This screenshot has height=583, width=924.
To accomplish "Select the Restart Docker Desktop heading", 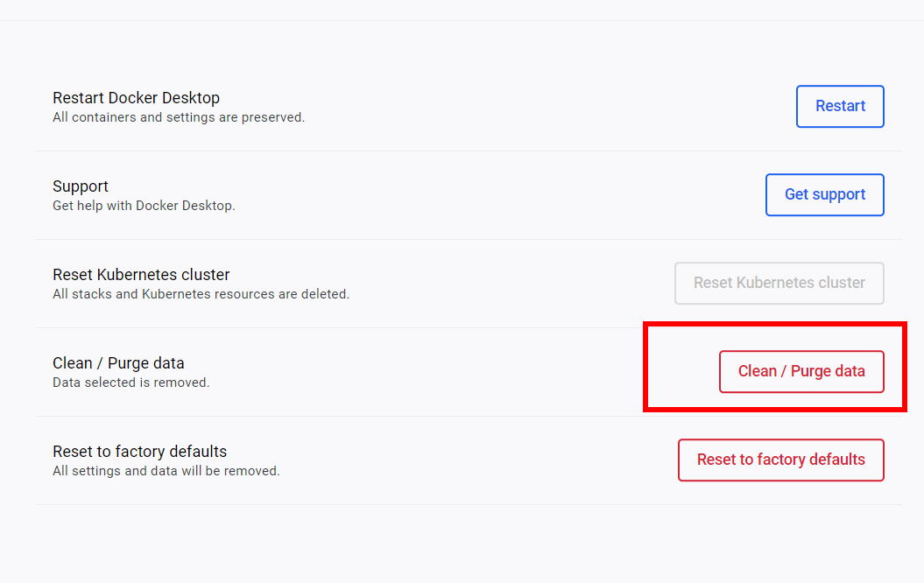I will tap(136, 98).
